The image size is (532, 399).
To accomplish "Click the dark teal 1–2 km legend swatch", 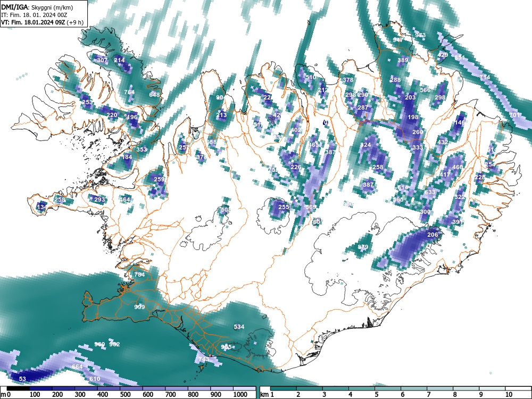I will pyautogui.click(x=284, y=388).
